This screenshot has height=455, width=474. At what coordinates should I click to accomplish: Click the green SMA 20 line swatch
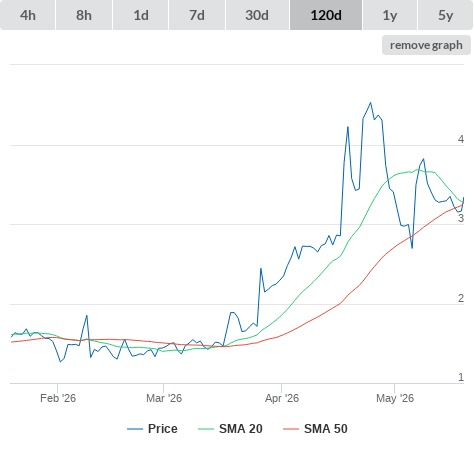pos(206,429)
